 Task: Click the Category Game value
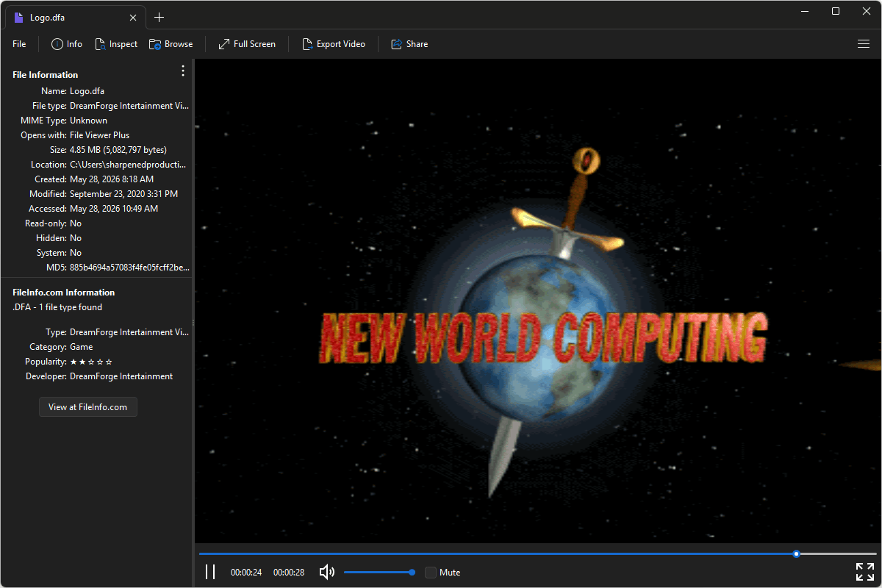point(81,347)
